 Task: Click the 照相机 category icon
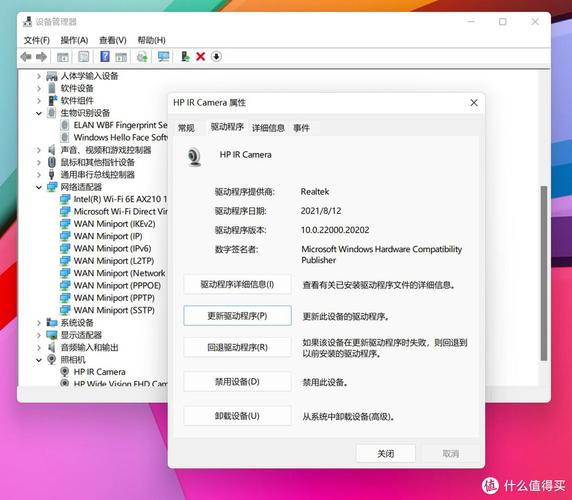(x=52, y=360)
